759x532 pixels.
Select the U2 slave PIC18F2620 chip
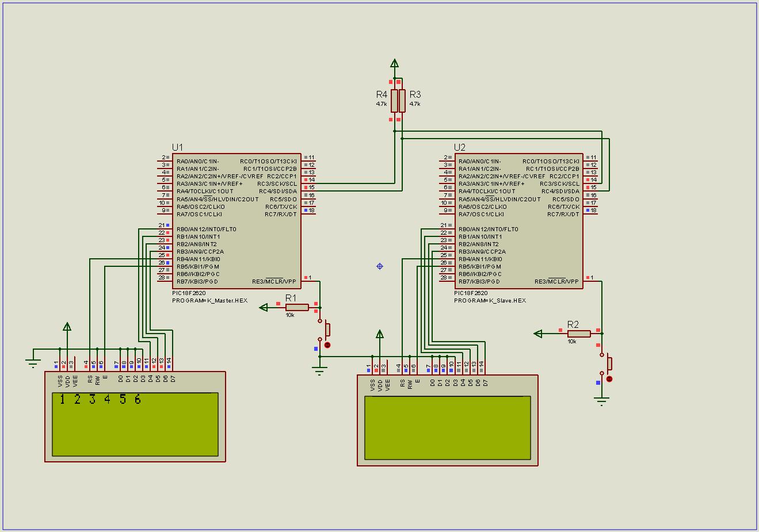(518, 221)
